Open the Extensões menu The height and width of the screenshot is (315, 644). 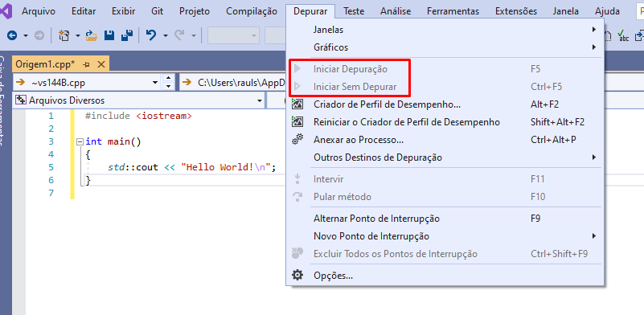click(x=516, y=11)
